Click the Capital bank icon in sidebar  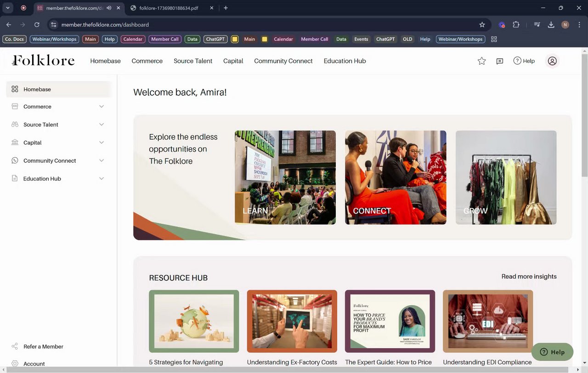[x=15, y=142]
